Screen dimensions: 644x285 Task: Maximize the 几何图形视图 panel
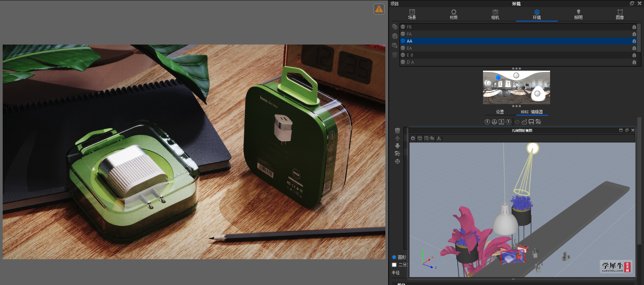pyautogui.click(x=621, y=130)
